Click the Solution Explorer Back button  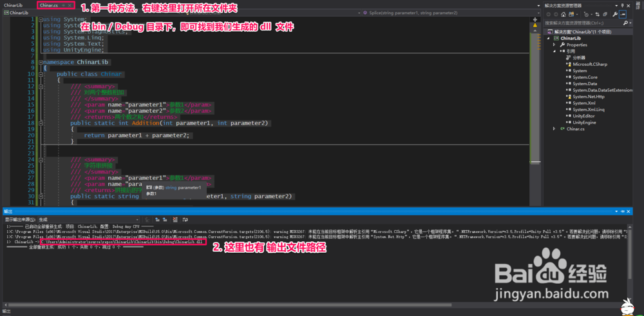[x=548, y=14]
